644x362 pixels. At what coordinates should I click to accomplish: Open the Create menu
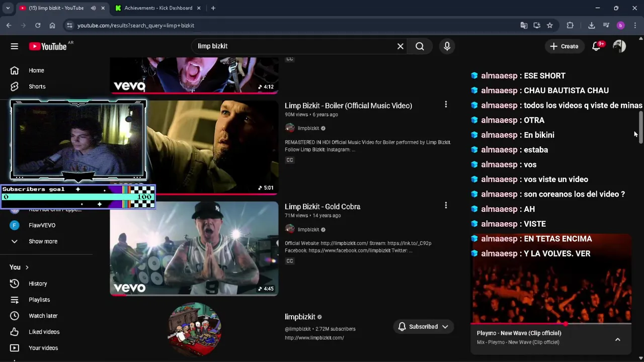click(564, 46)
